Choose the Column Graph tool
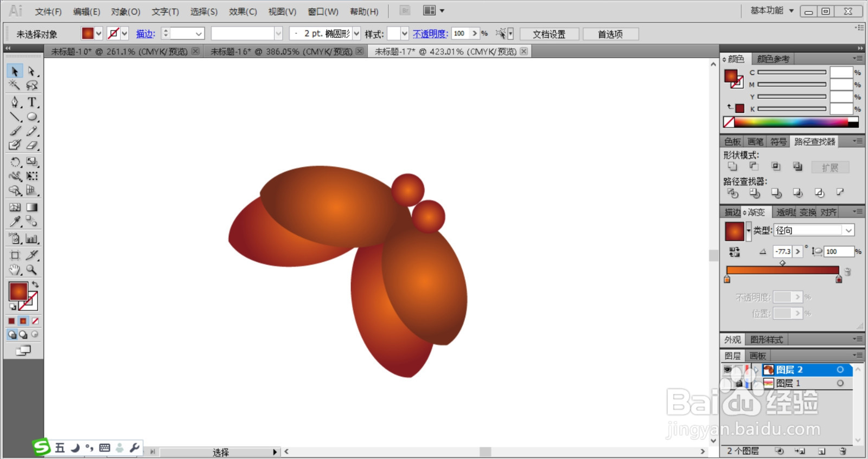 (x=31, y=238)
